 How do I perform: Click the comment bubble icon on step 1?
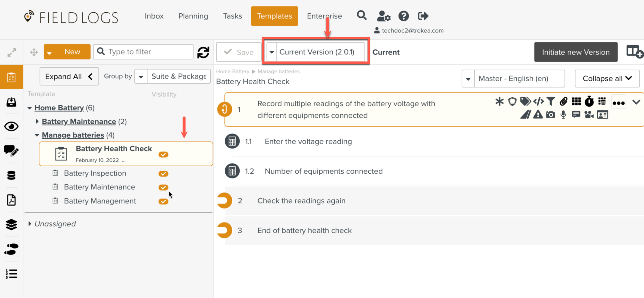[x=576, y=115]
